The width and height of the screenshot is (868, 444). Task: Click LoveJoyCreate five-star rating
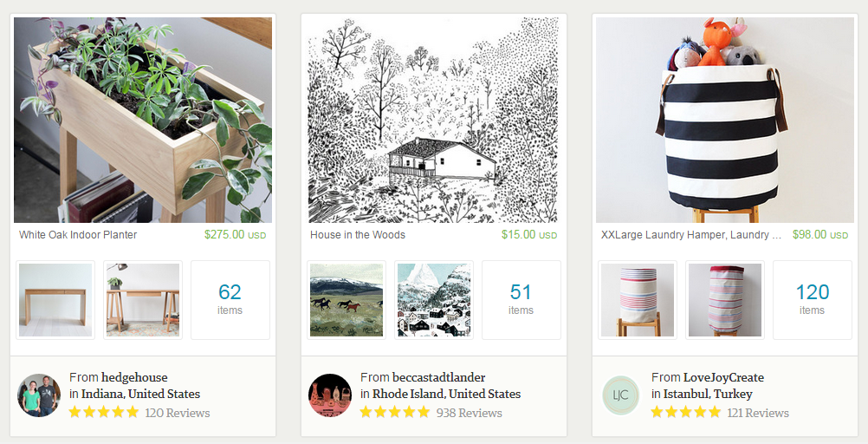pyautogui.click(x=686, y=413)
